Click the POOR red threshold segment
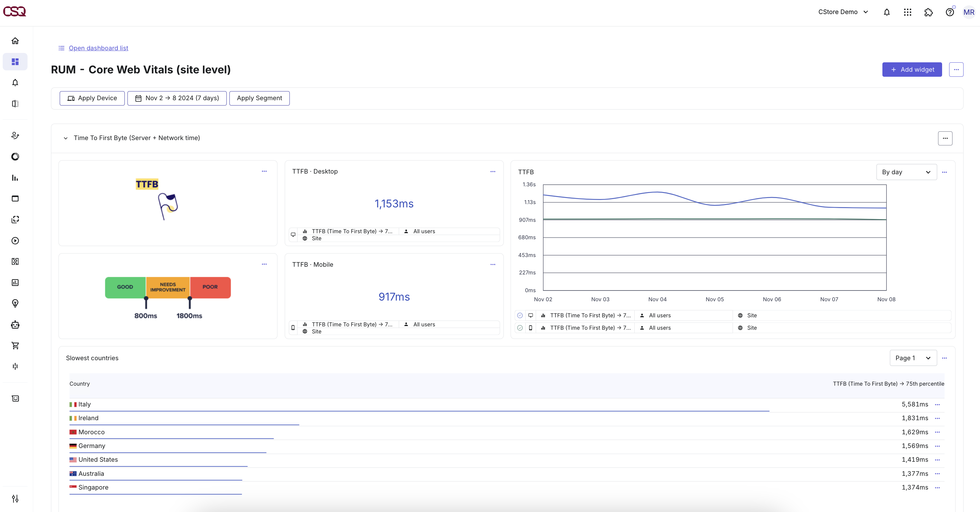 (x=210, y=287)
